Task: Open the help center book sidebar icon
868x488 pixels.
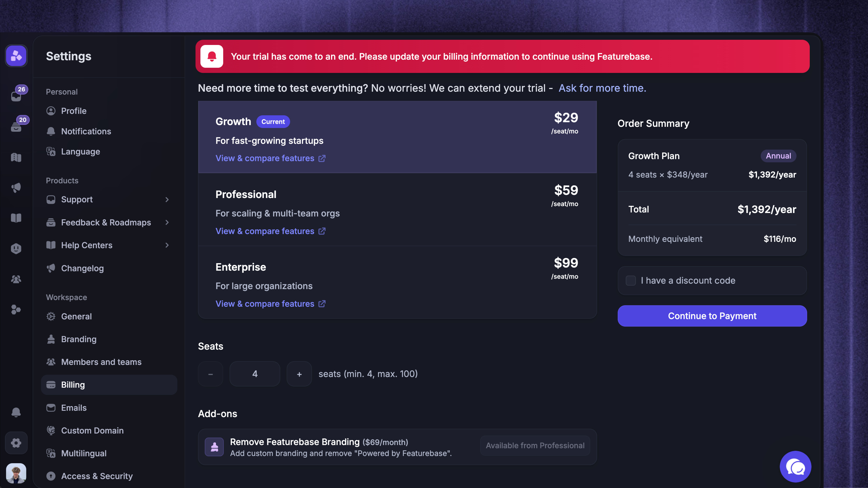Action: pos(16,218)
